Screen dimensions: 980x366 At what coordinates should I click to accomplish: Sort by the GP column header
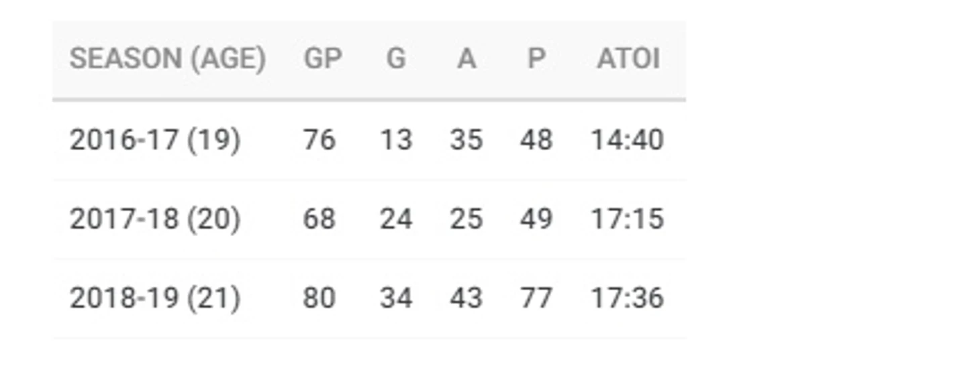[323, 59]
